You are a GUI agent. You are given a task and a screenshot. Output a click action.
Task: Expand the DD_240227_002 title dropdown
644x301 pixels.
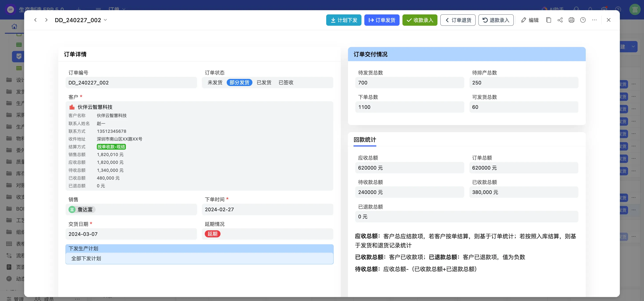(105, 20)
